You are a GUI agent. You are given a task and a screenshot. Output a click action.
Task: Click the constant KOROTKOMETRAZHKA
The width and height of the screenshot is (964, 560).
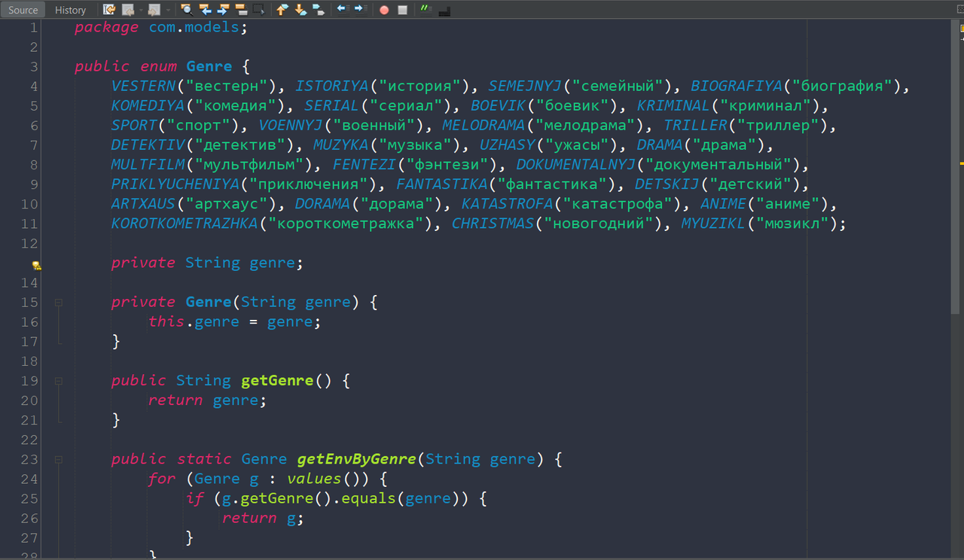[x=185, y=223]
